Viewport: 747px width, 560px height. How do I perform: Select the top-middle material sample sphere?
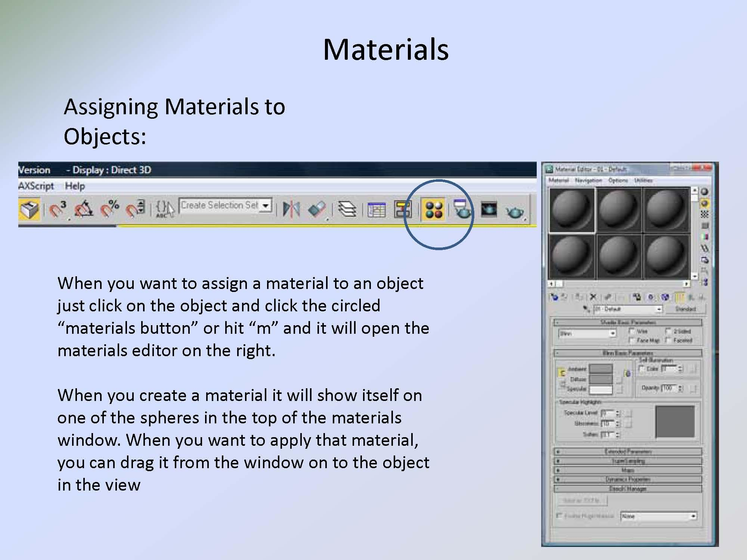[x=619, y=210]
